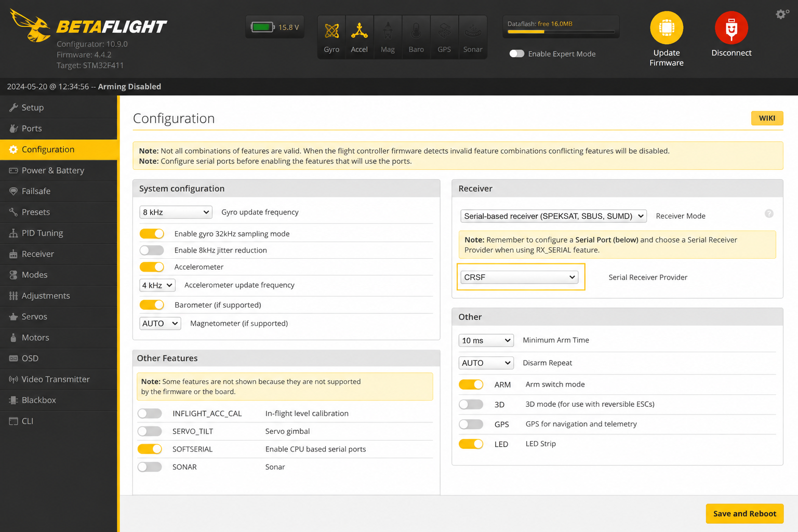Click the Motors icon in sidebar
This screenshot has height=532, width=798.
[14, 338]
